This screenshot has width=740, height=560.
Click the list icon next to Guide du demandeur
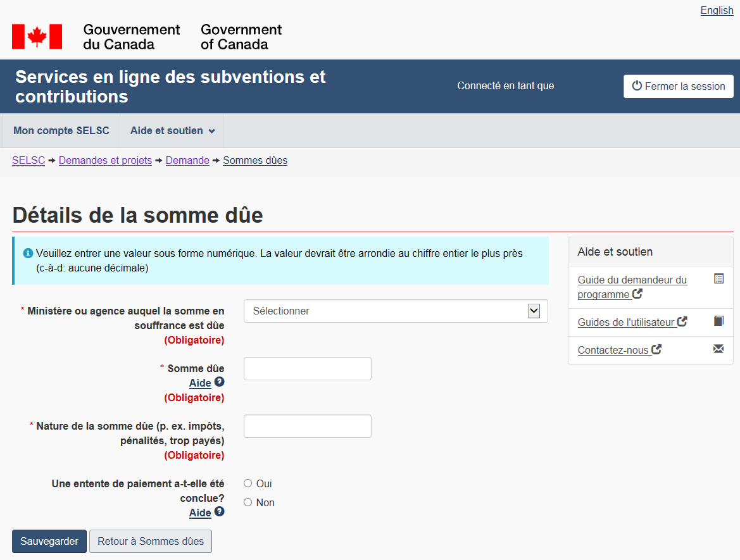718,278
